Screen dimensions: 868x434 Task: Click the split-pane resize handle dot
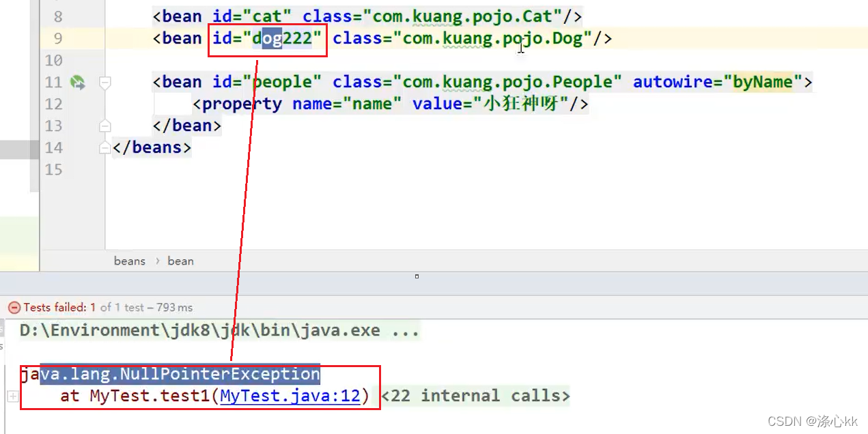(x=417, y=276)
